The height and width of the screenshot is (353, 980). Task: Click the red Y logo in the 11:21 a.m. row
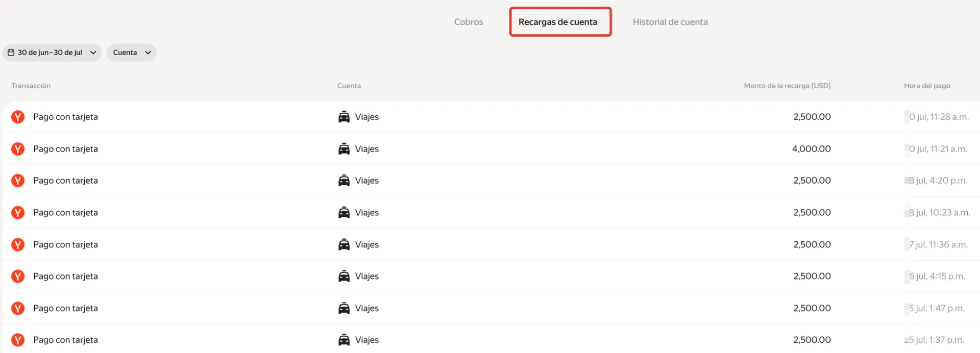tap(18, 149)
